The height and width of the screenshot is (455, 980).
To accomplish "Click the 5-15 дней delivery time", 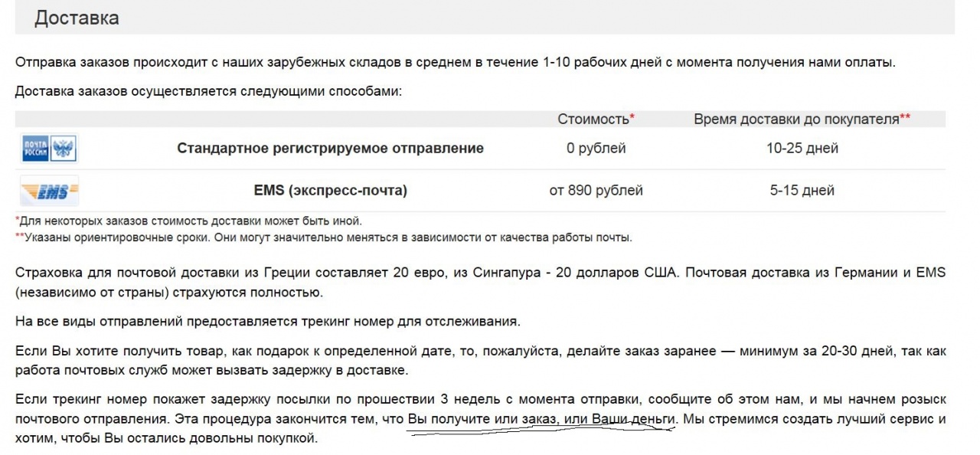I will [802, 191].
